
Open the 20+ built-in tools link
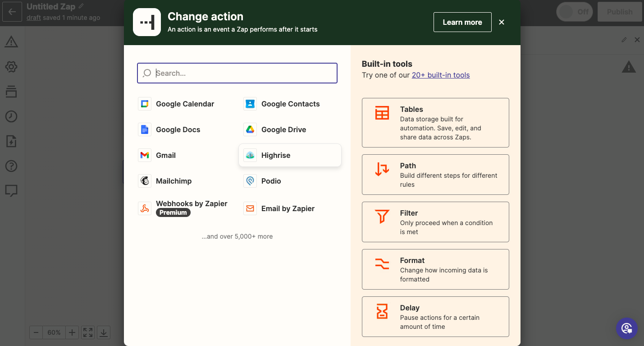(x=441, y=75)
